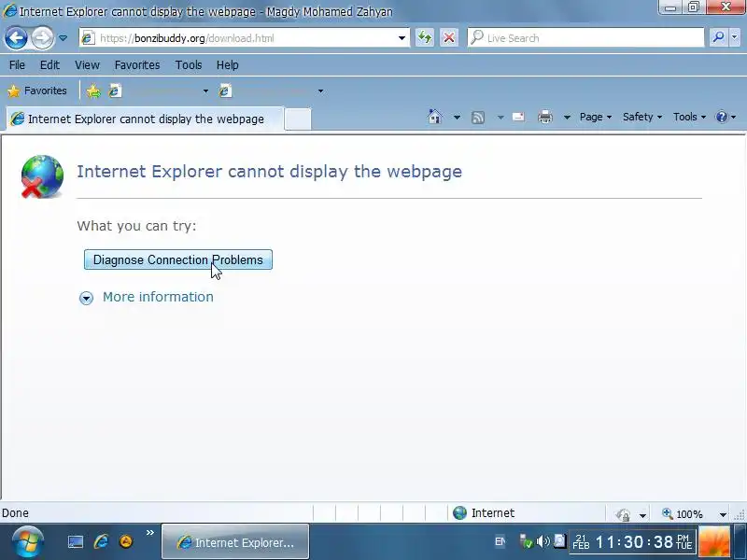747x560 pixels.
Task: Click the RSS feeds icon
Action: click(478, 118)
